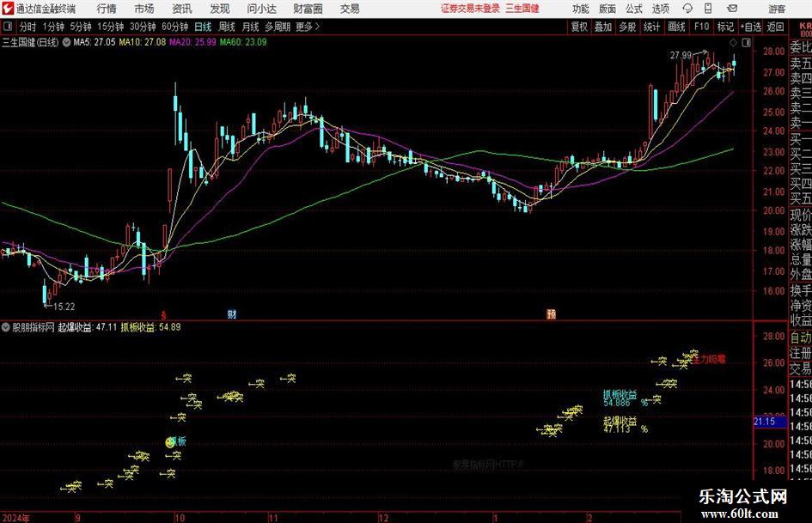Click the smiley 抓板 signal icon

170,442
